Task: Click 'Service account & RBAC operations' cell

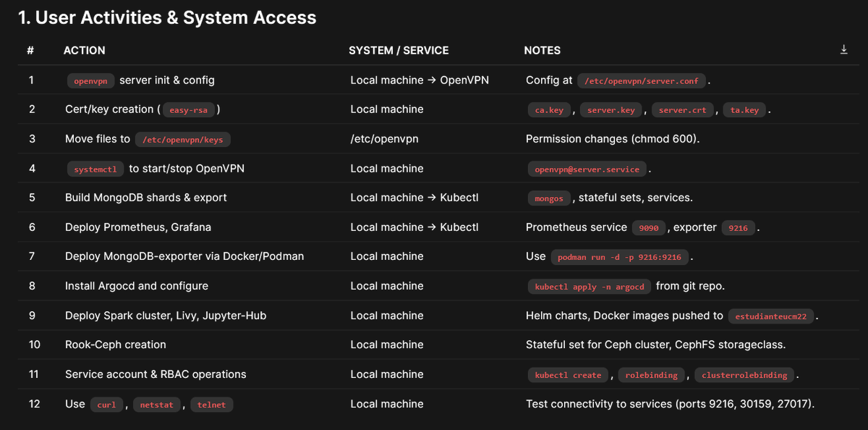Action: click(x=156, y=374)
